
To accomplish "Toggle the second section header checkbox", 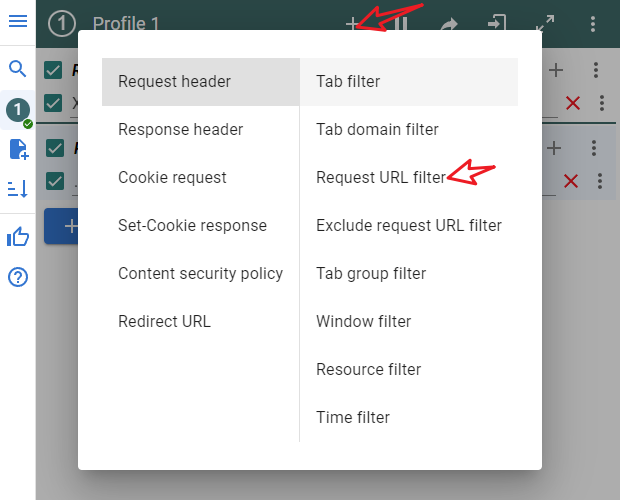I will 54,149.
